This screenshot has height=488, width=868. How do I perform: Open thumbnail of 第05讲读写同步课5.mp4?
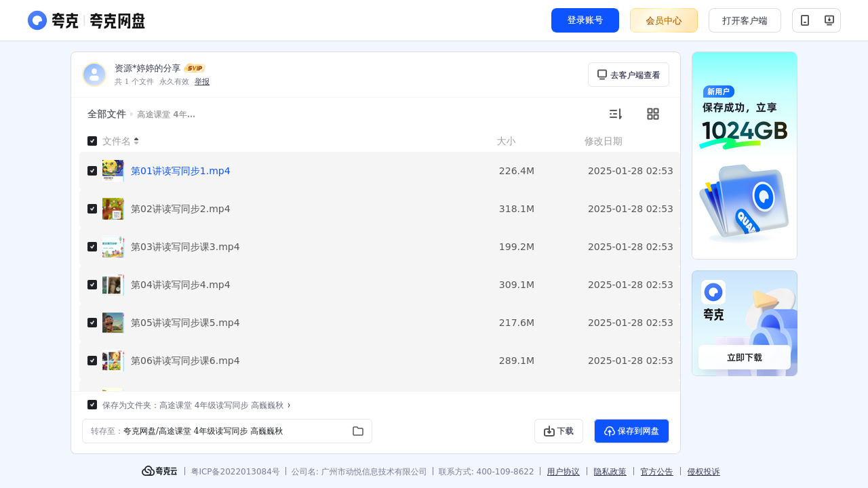(113, 323)
